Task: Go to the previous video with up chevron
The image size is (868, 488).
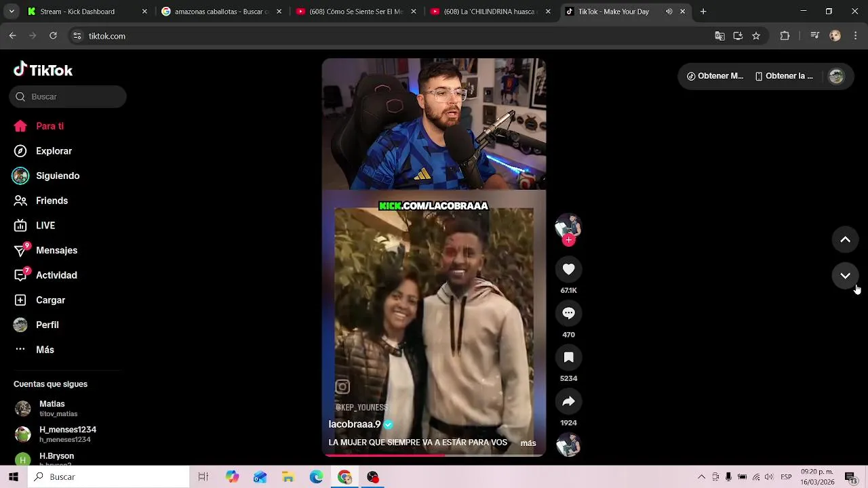Action: pos(845,239)
